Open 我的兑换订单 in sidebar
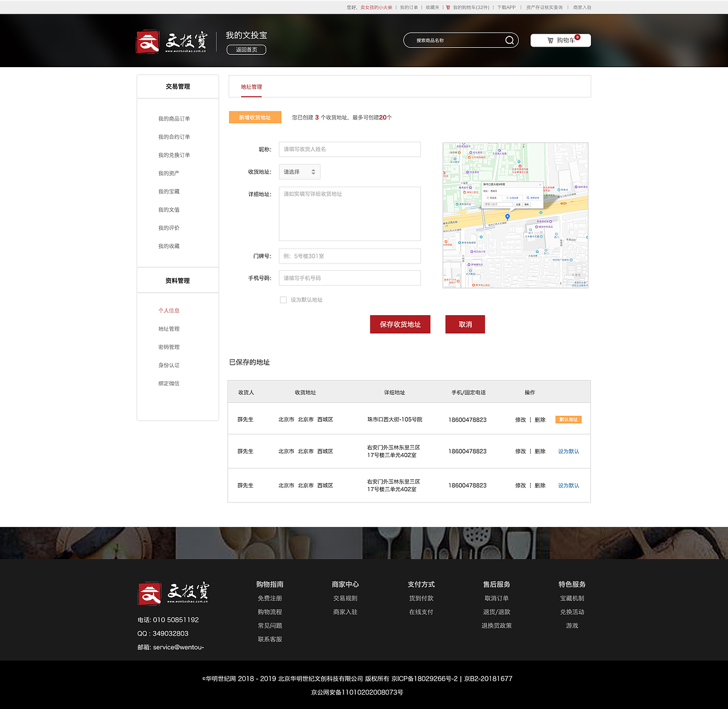The width and height of the screenshot is (728, 709). (174, 155)
